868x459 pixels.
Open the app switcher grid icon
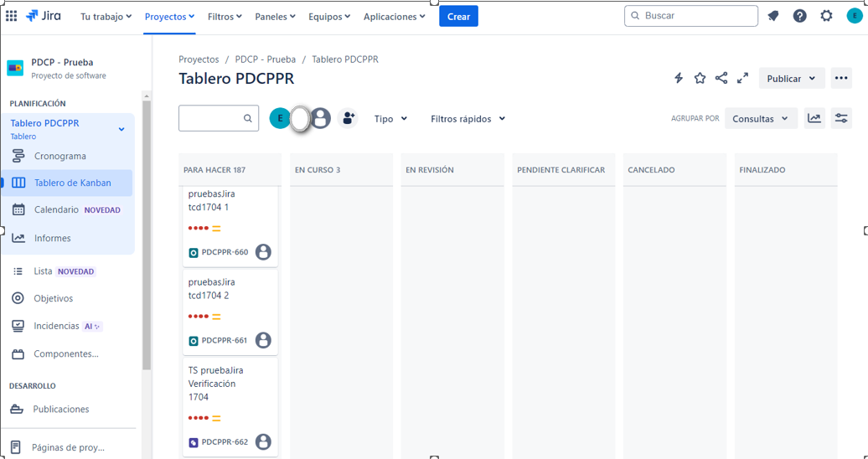click(x=12, y=16)
